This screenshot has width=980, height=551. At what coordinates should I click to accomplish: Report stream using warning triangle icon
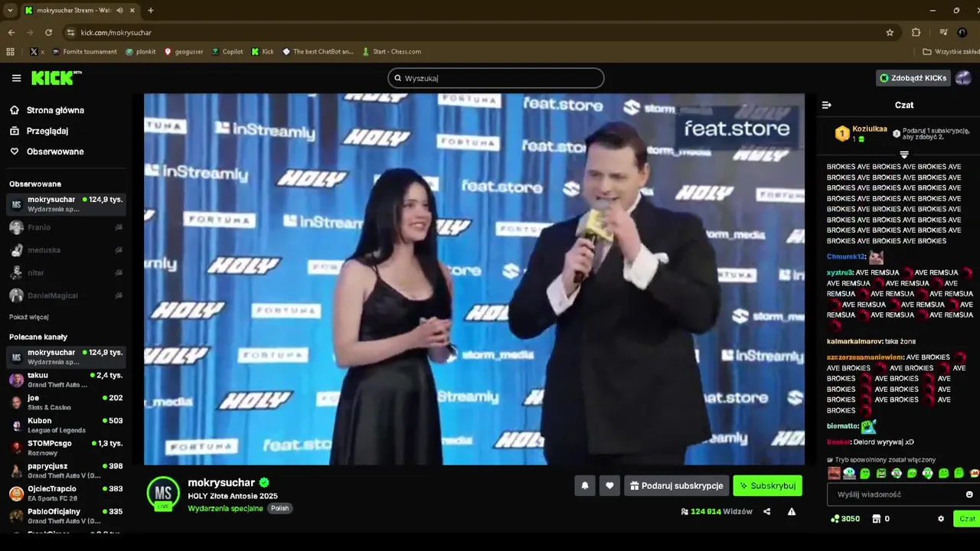pyautogui.click(x=792, y=511)
